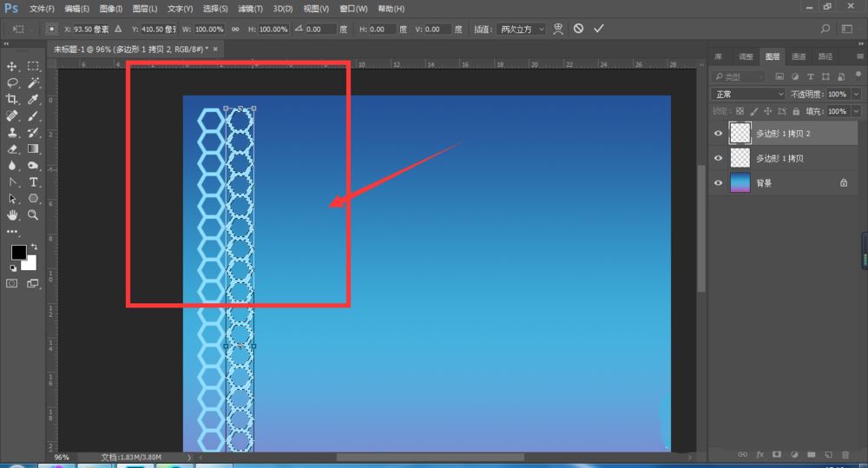Click the X position field
Viewport: 868px width, 468px height.
coord(91,30)
